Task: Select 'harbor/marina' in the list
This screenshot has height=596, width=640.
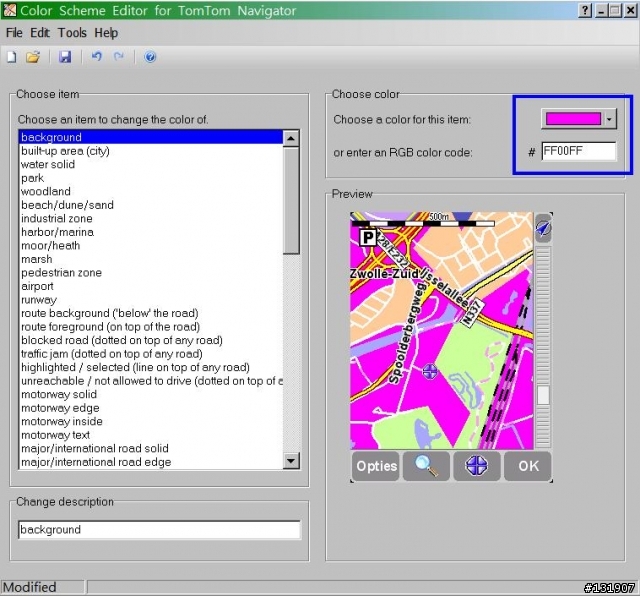Action: [151, 232]
